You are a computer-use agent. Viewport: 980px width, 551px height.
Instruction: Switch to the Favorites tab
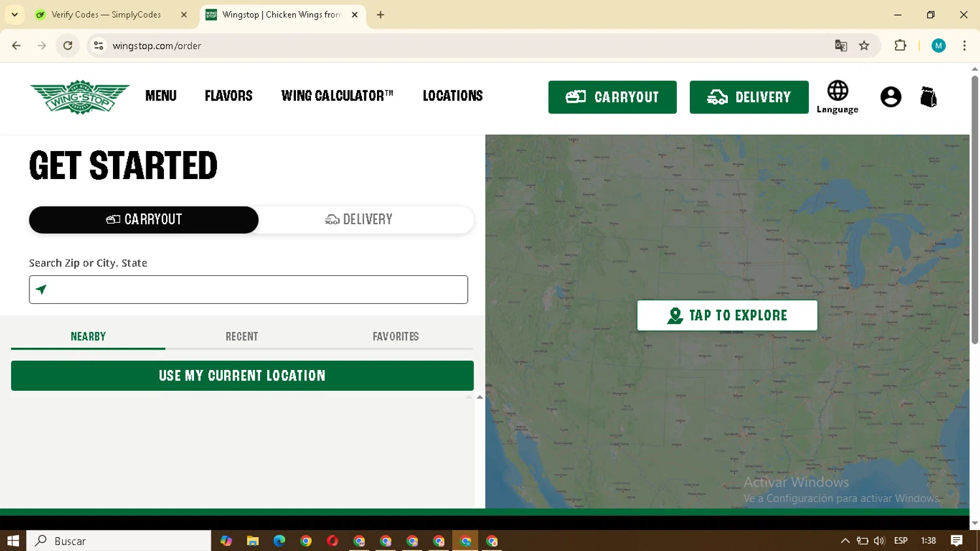pyautogui.click(x=396, y=337)
